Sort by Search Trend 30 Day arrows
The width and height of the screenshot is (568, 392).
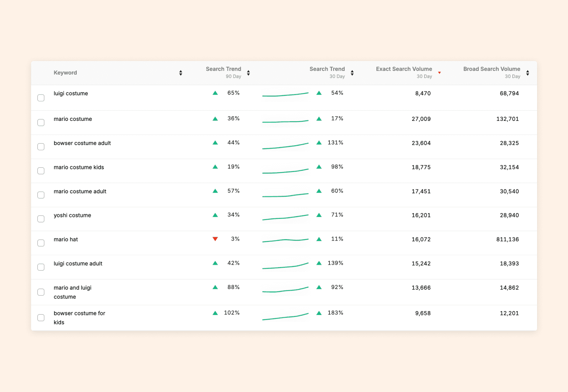(x=352, y=73)
